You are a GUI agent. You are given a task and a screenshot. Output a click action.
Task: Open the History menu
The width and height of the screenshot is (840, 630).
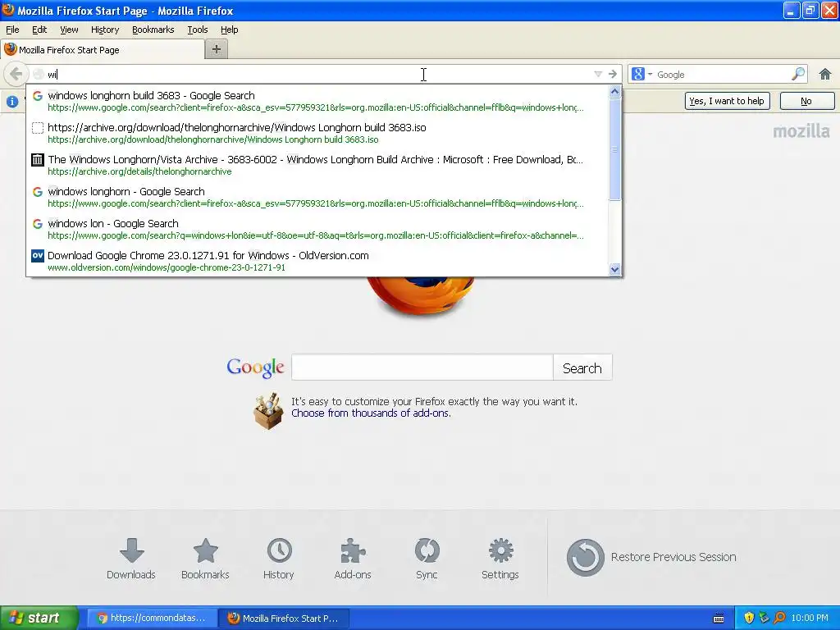click(x=105, y=30)
